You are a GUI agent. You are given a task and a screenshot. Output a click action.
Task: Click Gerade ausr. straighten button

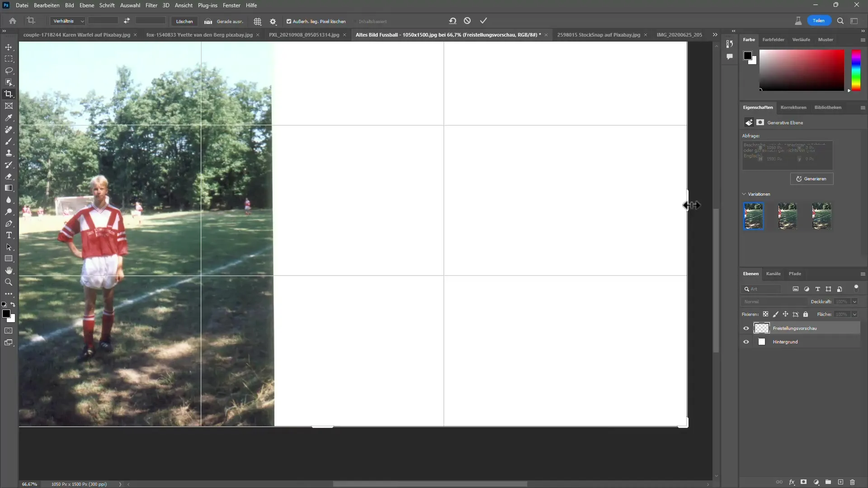click(224, 21)
